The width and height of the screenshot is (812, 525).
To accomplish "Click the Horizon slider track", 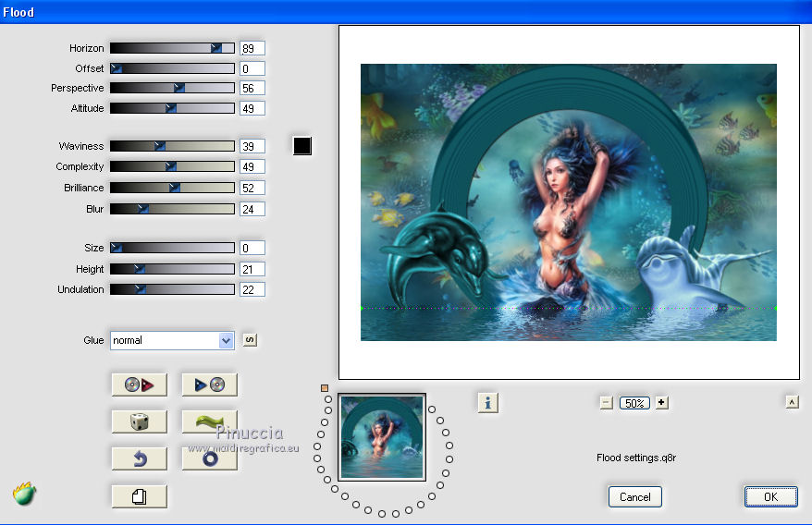I will tap(172, 48).
